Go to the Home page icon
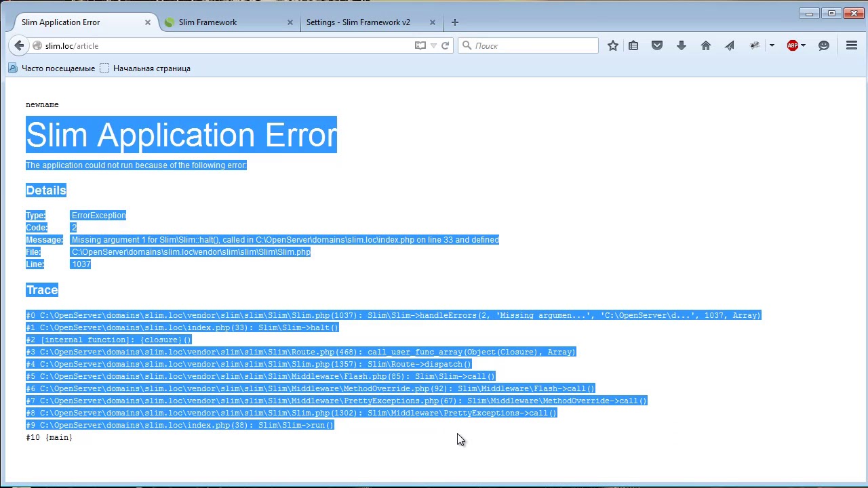The height and width of the screenshot is (488, 868). coord(706,45)
